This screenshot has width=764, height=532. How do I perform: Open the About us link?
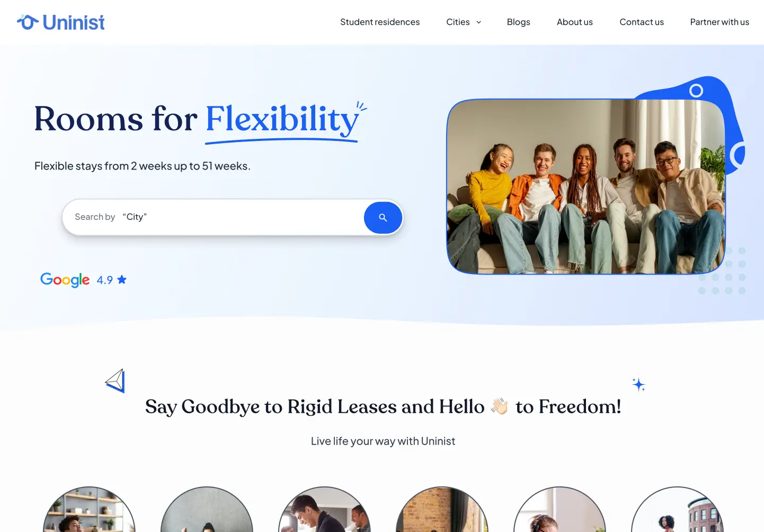pyautogui.click(x=575, y=22)
